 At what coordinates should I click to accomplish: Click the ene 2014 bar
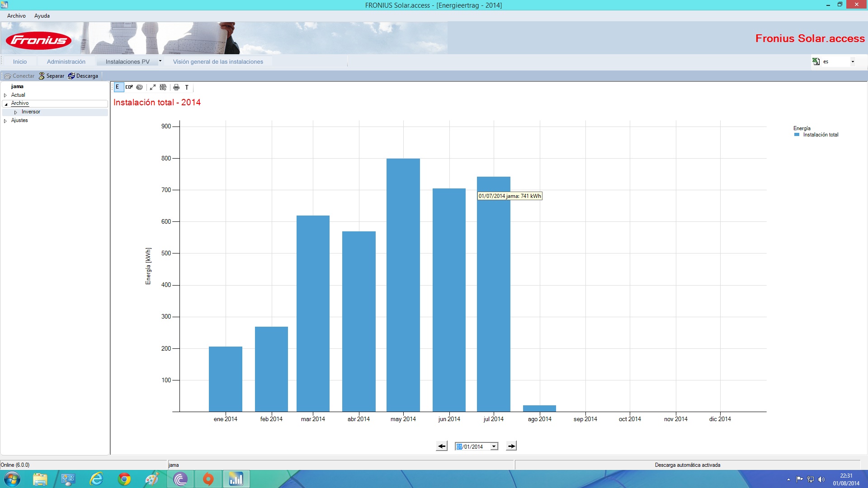click(226, 379)
